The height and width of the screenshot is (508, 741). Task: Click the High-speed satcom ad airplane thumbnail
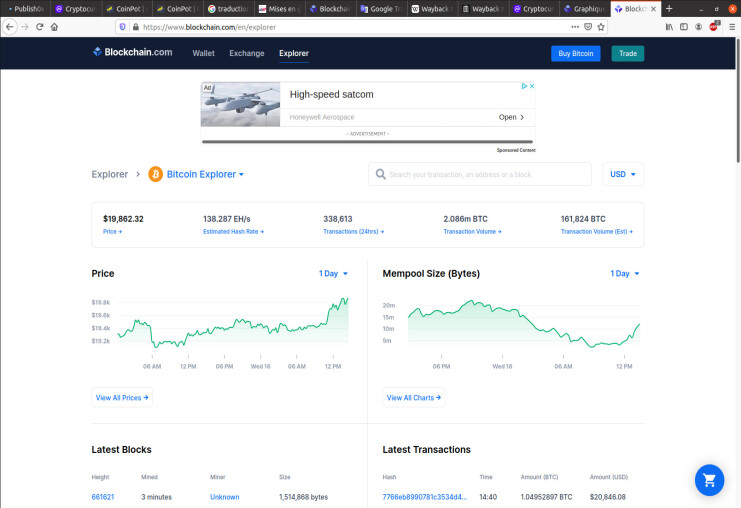click(x=241, y=104)
